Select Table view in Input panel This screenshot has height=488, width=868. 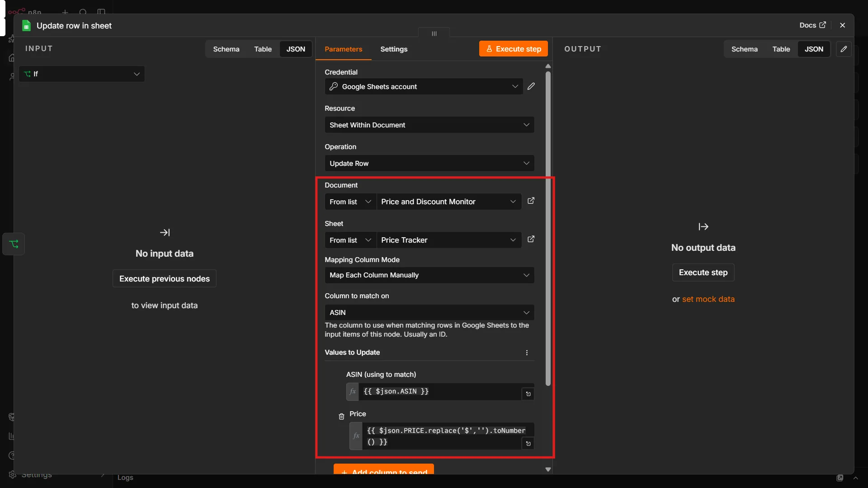pos(263,49)
